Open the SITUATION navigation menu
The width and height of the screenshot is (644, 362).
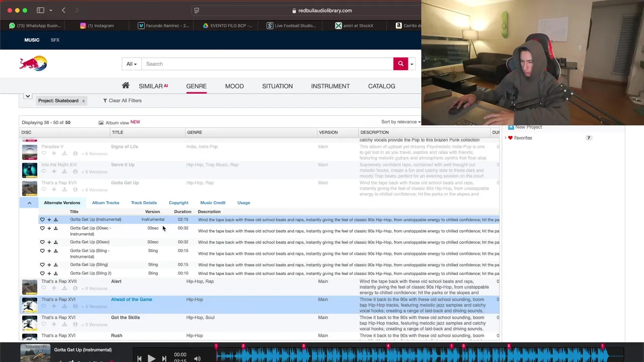point(277,86)
